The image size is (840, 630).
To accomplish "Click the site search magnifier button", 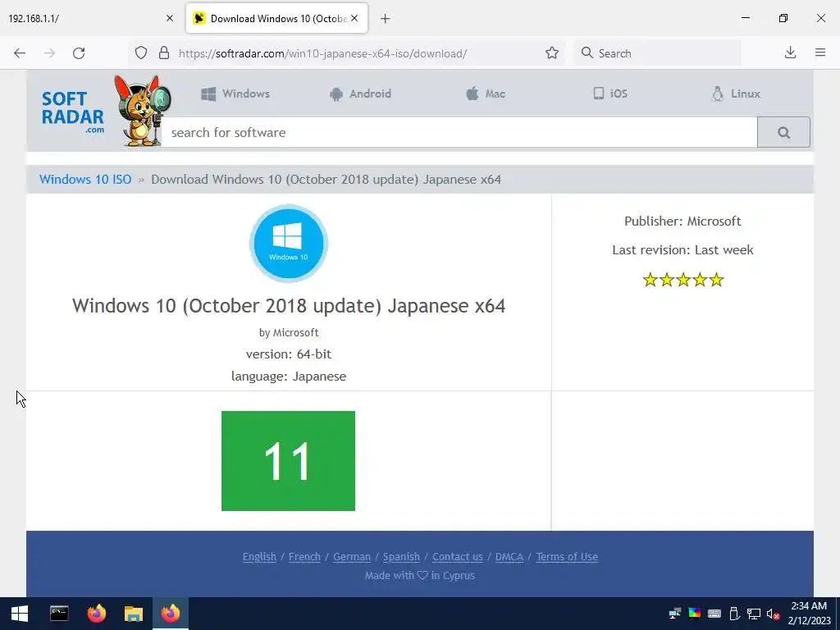I will point(783,132).
